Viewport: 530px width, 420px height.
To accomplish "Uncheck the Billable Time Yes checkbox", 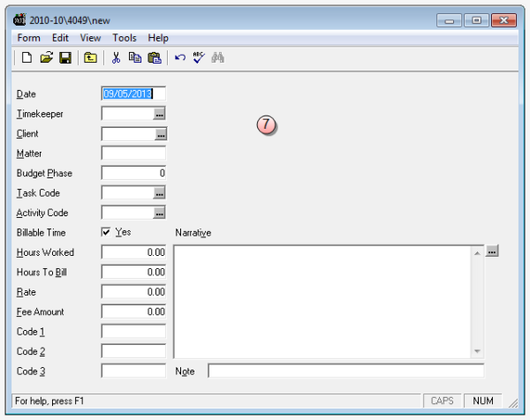I will (x=107, y=232).
